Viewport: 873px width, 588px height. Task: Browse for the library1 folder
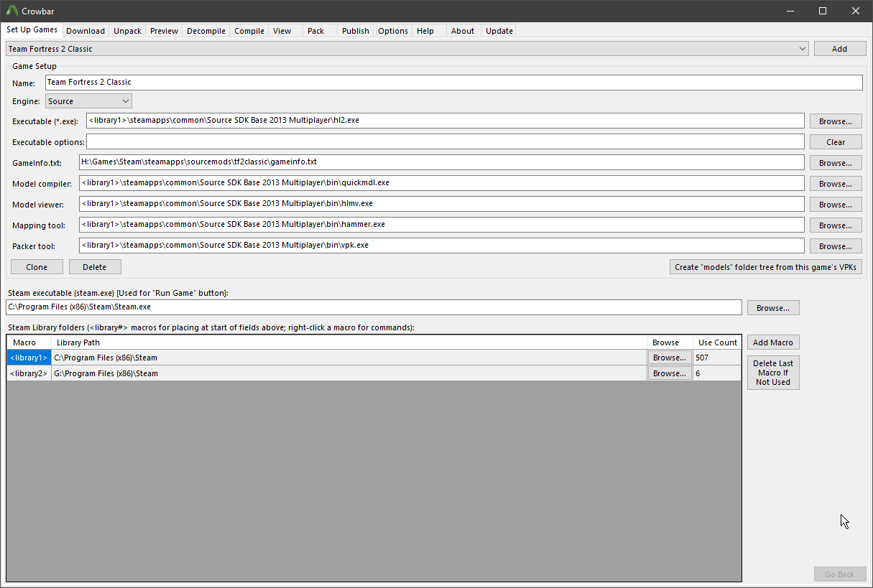tap(670, 358)
